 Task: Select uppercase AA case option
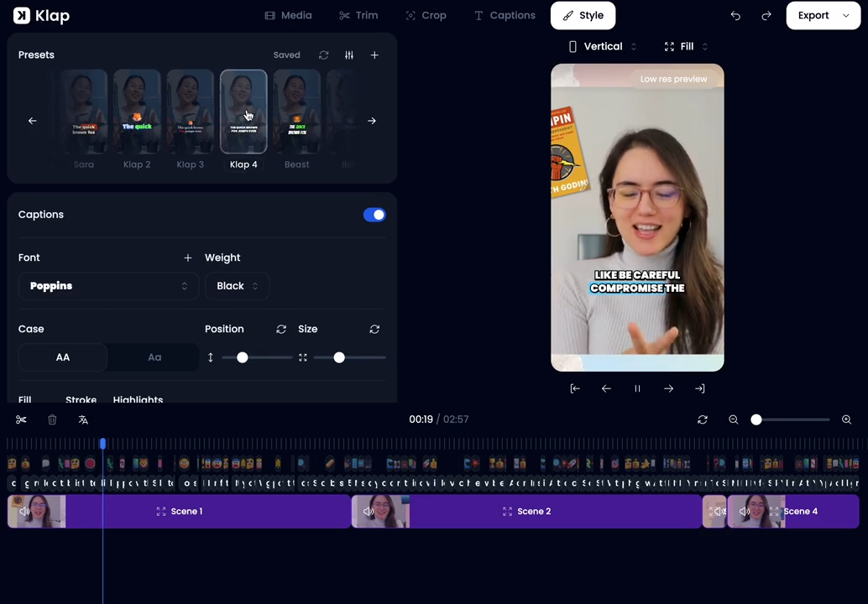click(x=63, y=357)
